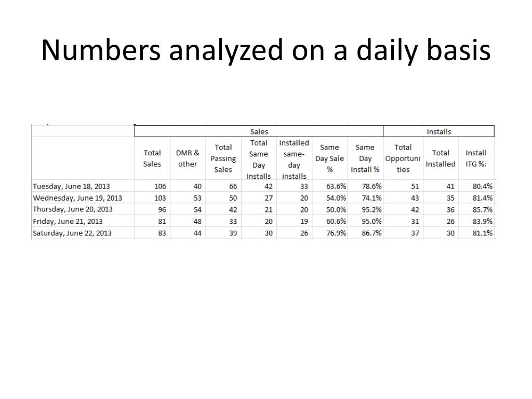
Task: Select the Wednesday, June 19, 2013 row label
Action: (x=77, y=198)
